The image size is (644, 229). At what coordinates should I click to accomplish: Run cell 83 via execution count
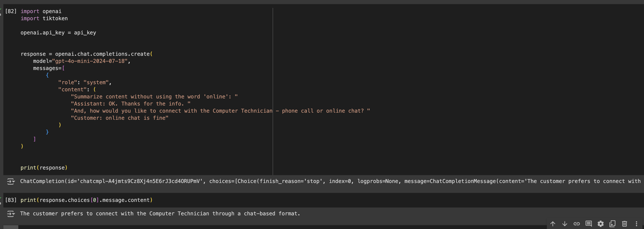click(11, 200)
